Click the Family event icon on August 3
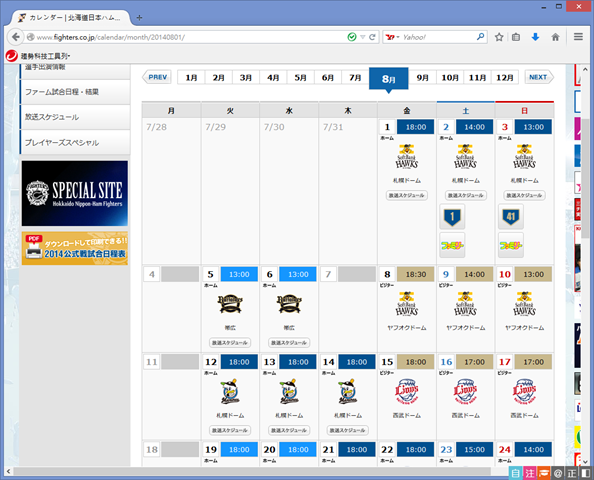 point(511,245)
